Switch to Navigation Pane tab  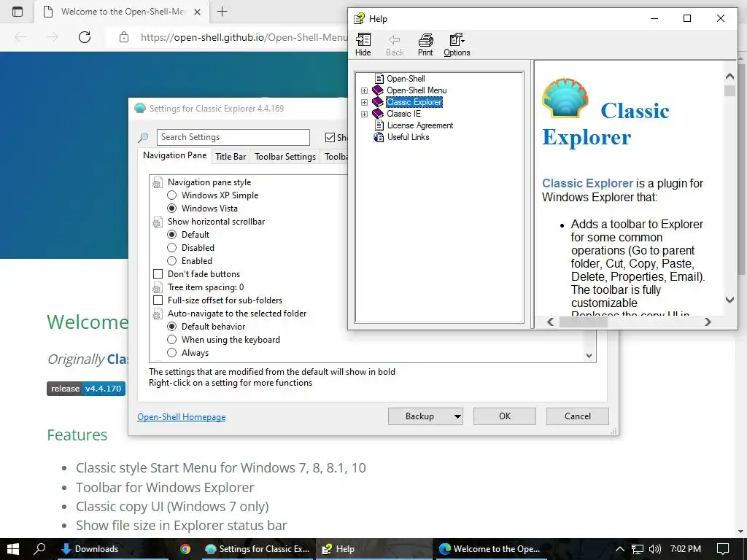coord(175,155)
